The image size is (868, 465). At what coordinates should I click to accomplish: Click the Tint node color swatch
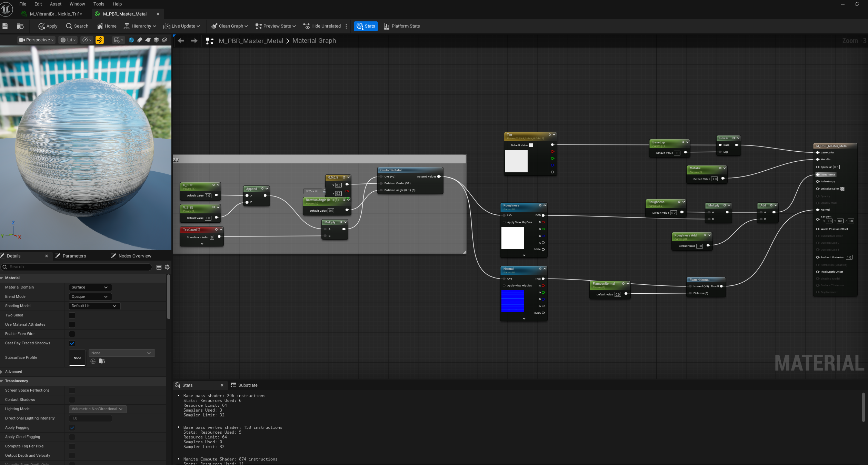pyautogui.click(x=531, y=145)
